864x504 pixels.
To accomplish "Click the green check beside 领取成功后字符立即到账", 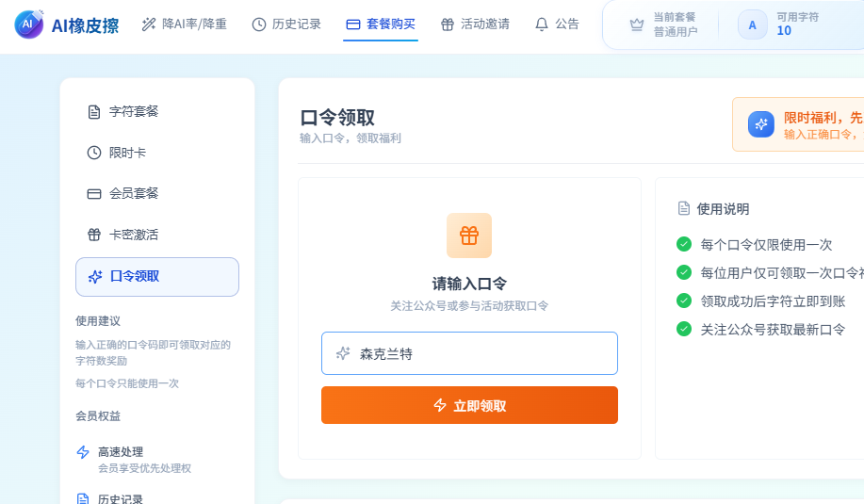I will tap(684, 301).
